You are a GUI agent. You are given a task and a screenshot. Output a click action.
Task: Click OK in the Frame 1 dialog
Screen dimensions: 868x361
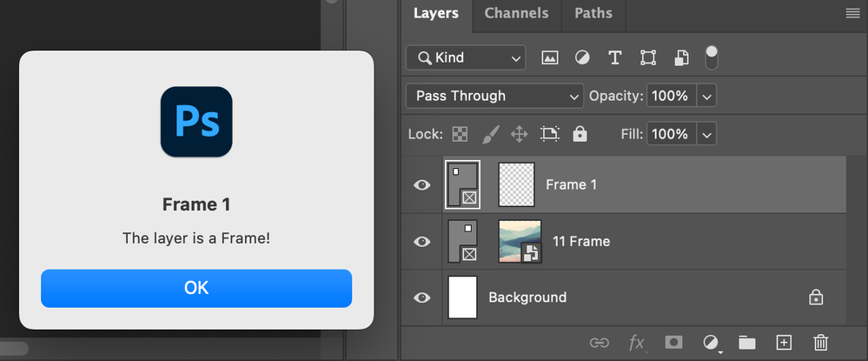(x=196, y=288)
